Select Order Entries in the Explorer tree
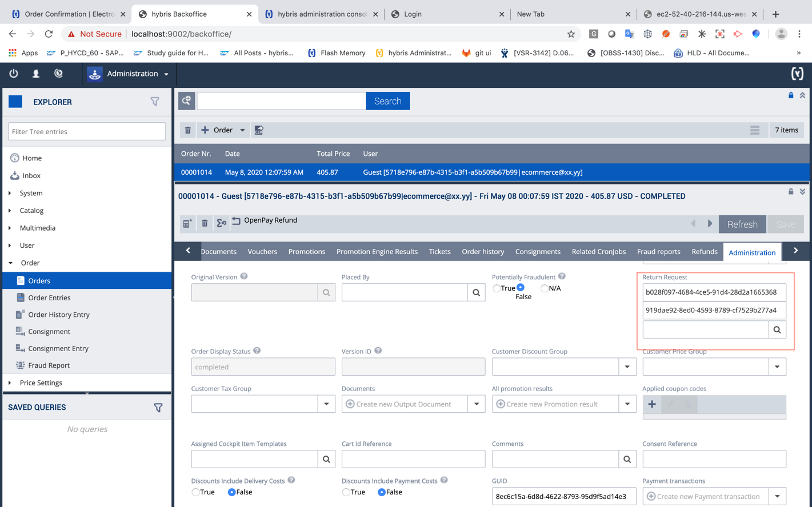The width and height of the screenshot is (812, 507). coord(49,297)
